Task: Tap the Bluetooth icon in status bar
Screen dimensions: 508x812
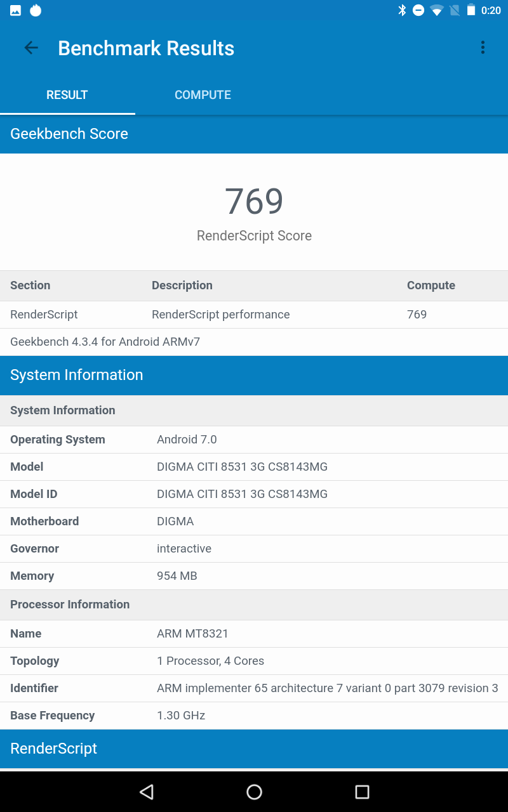Action: (401, 10)
